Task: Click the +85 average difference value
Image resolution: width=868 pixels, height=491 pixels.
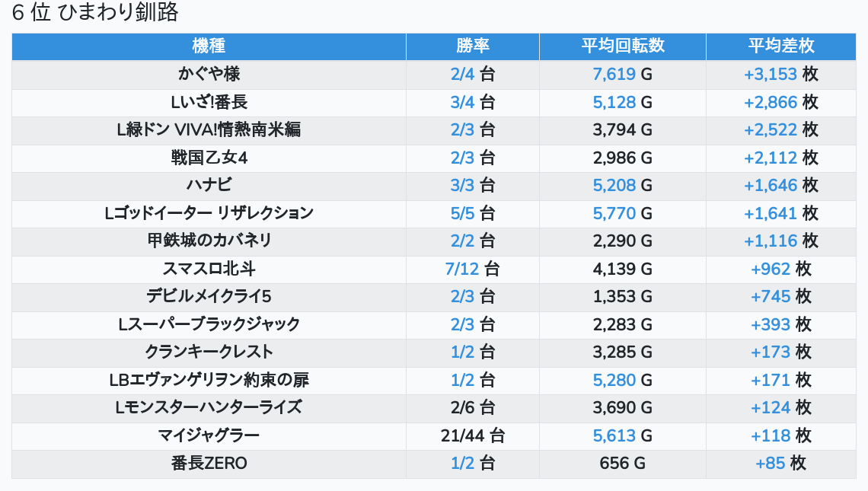Action: 771,463
